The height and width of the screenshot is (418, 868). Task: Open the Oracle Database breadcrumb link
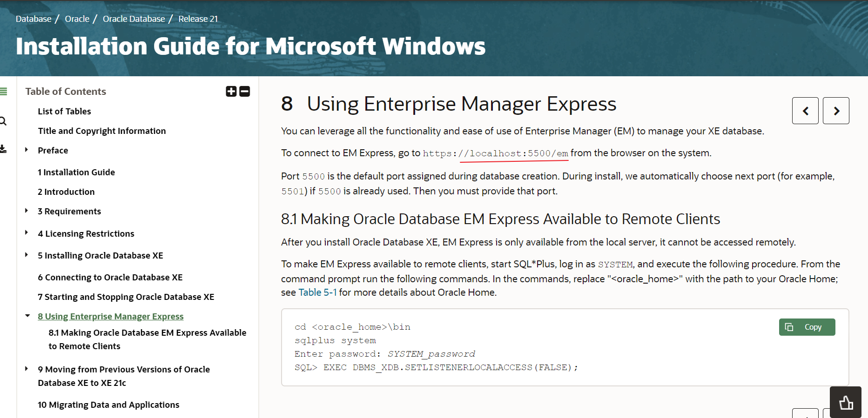coord(134,19)
